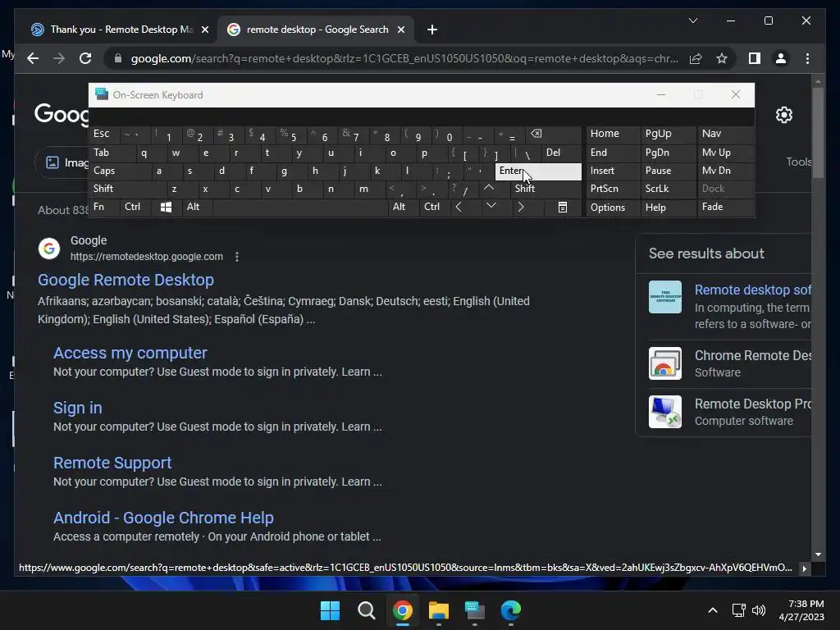Open Windows Search from the taskbar

[x=367, y=610]
